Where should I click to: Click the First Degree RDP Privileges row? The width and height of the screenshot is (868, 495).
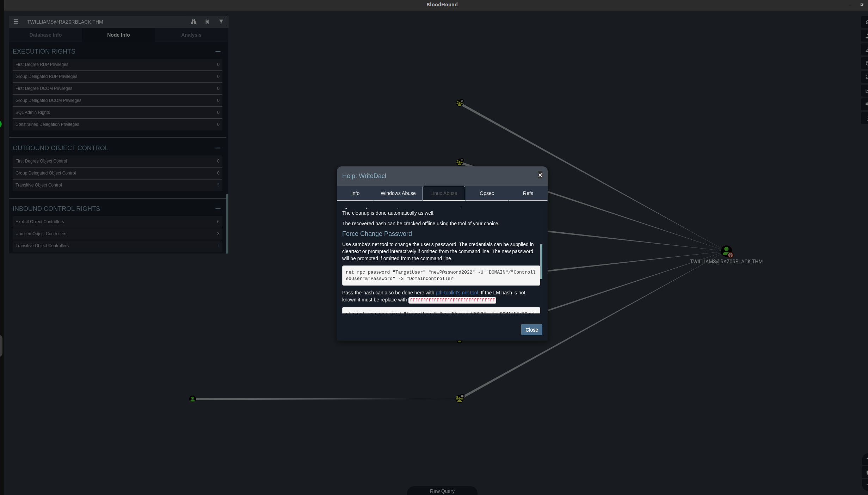click(117, 65)
